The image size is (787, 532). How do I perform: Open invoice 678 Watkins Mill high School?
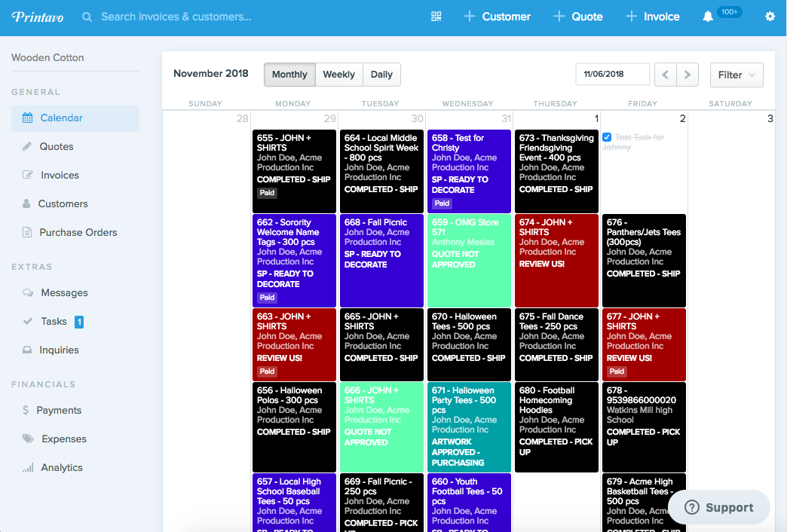644,427
